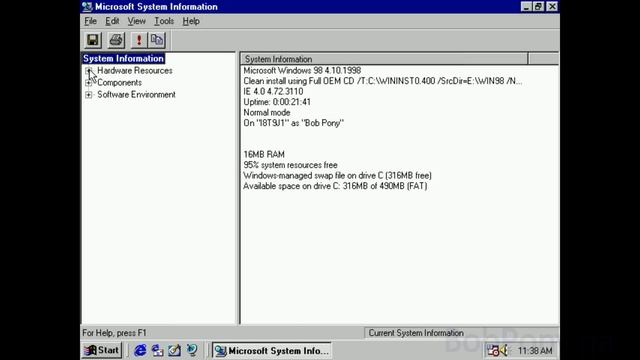
Task: Click the Windows-managed swap file line
Action: coord(337,176)
